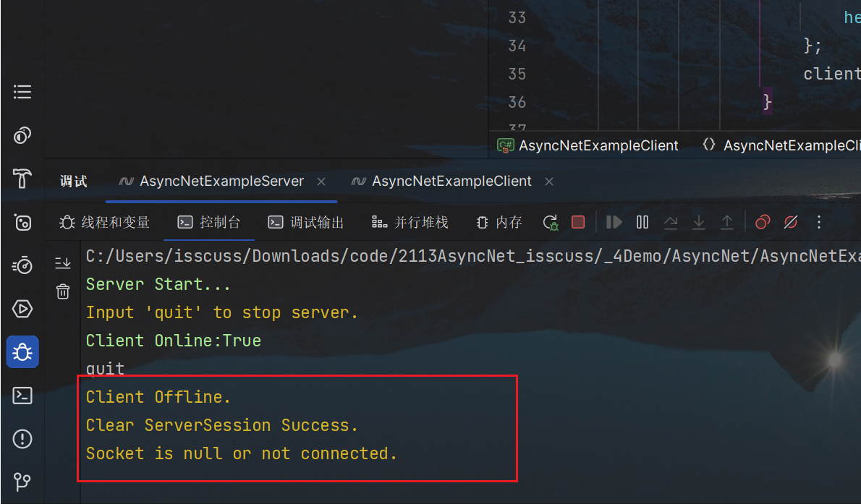Toggle scroll to end of console
Image resolution: width=861 pixels, height=504 pixels.
(63, 263)
